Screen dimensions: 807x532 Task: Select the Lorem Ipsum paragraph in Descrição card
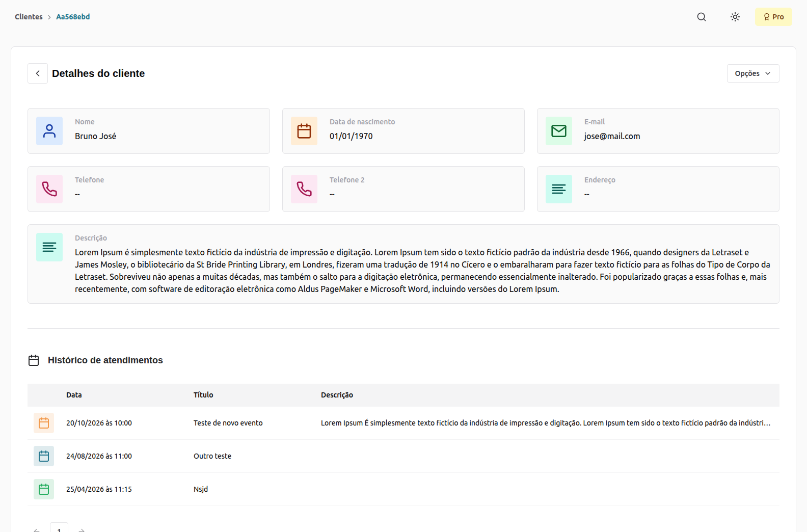(x=422, y=271)
